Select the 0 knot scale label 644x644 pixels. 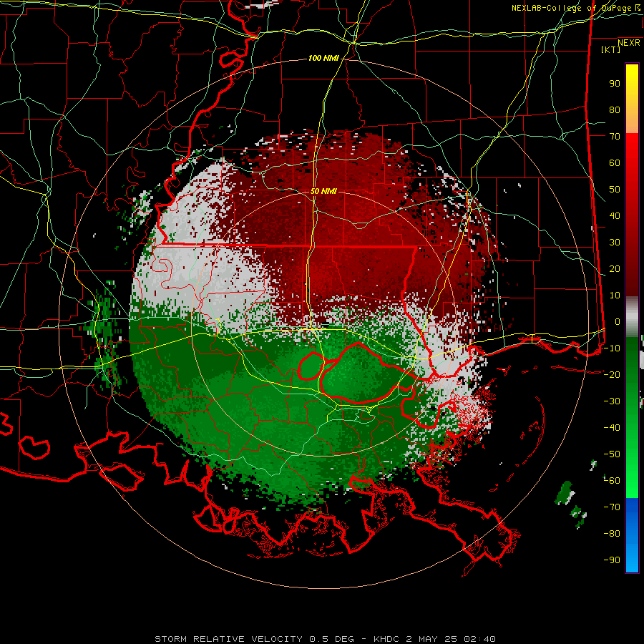(x=618, y=321)
